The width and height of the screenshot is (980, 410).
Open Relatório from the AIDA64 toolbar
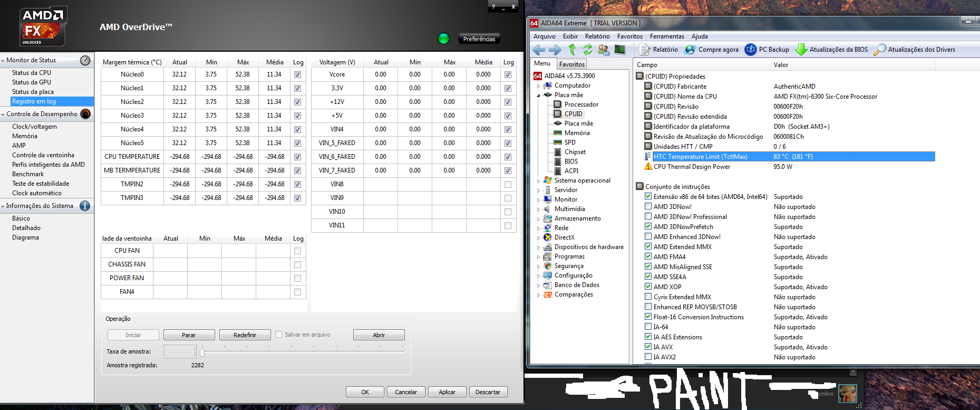pos(658,50)
